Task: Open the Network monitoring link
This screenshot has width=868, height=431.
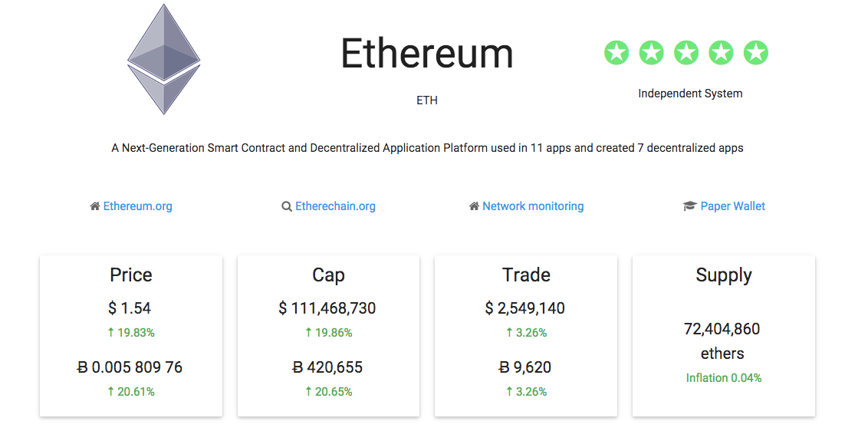Action: [533, 206]
